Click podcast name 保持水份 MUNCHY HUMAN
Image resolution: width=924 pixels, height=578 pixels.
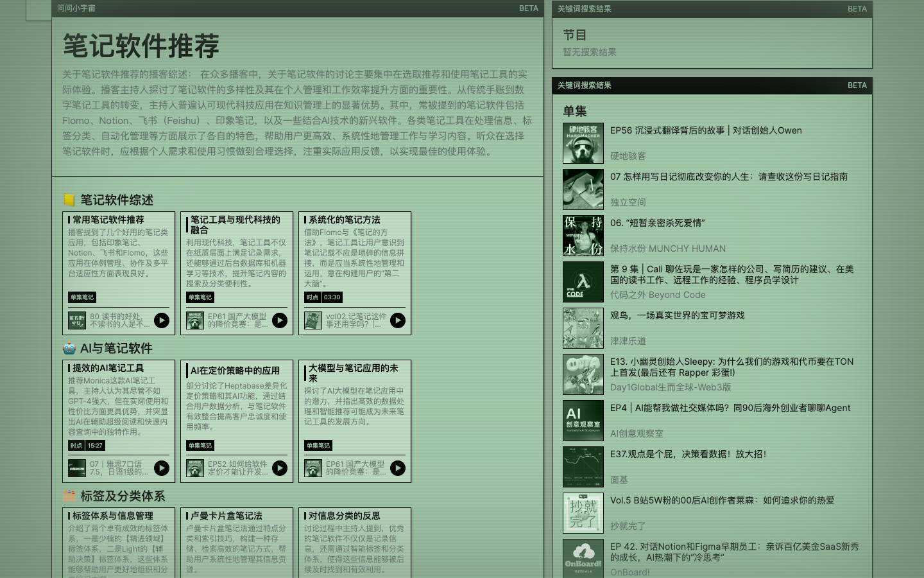click(x=668, y=249)
